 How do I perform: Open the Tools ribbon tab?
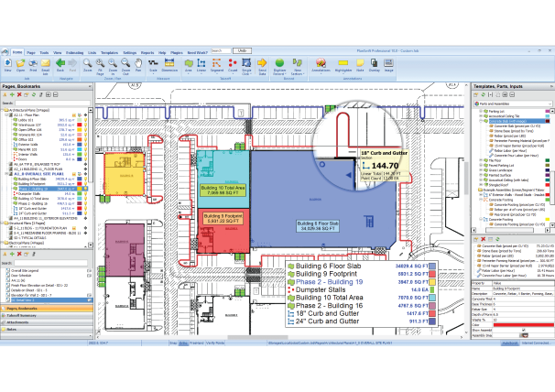coord(44,52)
